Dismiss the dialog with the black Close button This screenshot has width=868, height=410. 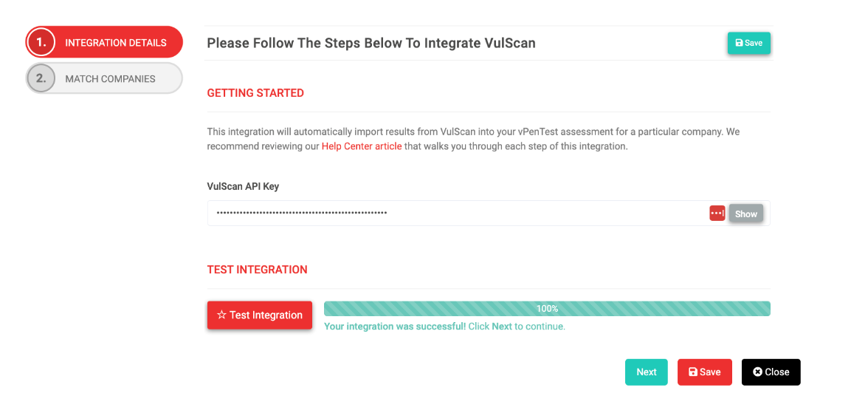(x=771, y=372)
